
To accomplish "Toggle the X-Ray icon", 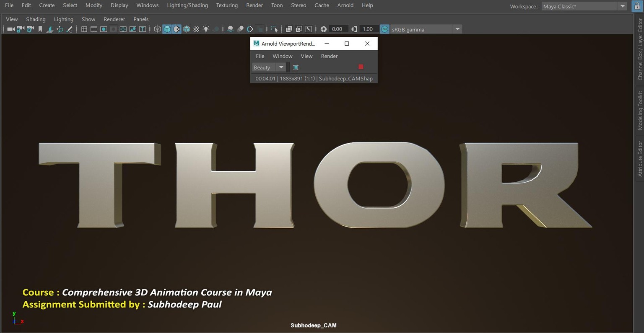I will (289, 29).
